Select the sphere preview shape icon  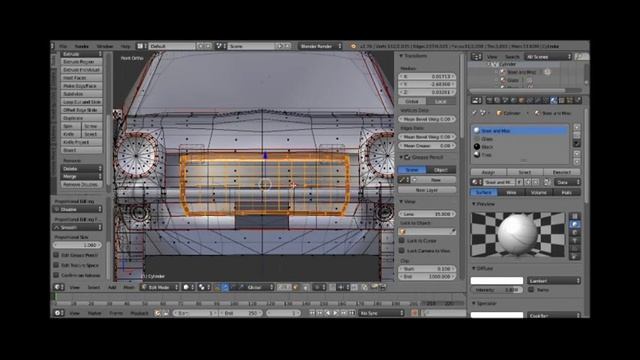[575, 224]
